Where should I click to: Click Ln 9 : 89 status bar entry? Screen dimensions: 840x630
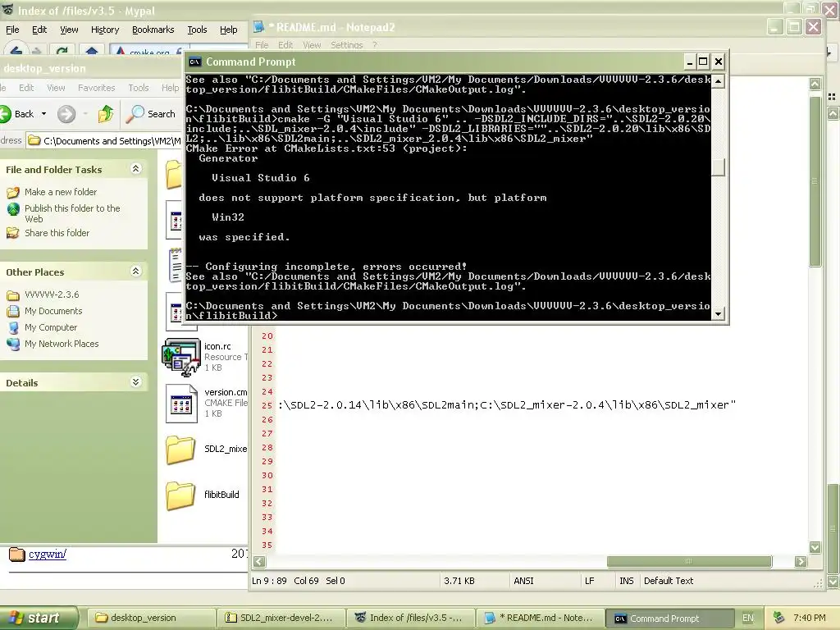coord(270,581)
